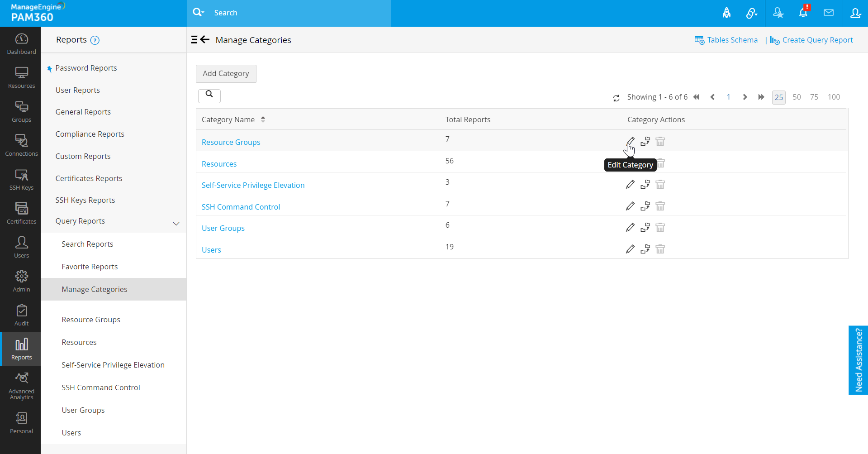Click the Add Category button

(x=226, y=74)
